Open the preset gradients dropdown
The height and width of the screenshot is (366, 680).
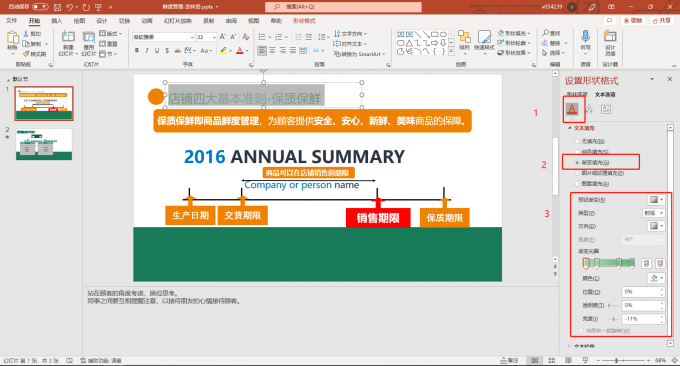[656, 199]
